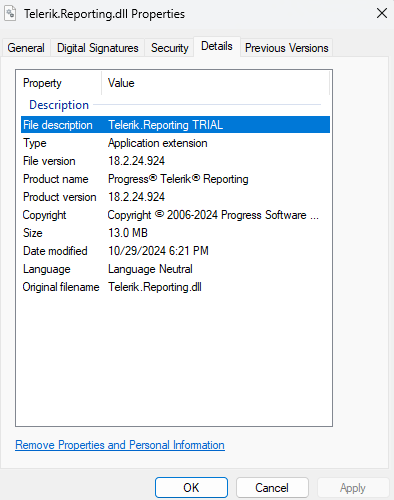394x500 pixels.
Task: Click the Copyright 2006-2024 Progress Software value
Action: 213,215
